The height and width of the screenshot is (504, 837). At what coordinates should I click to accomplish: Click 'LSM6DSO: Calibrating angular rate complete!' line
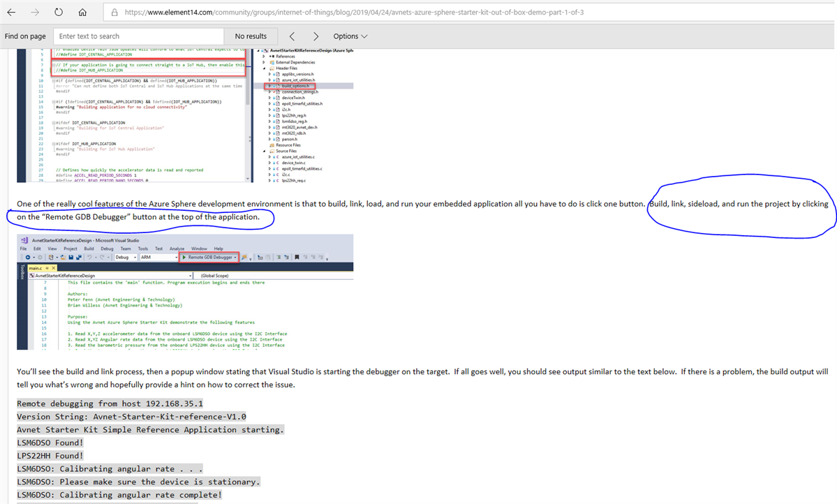(119, 495)
